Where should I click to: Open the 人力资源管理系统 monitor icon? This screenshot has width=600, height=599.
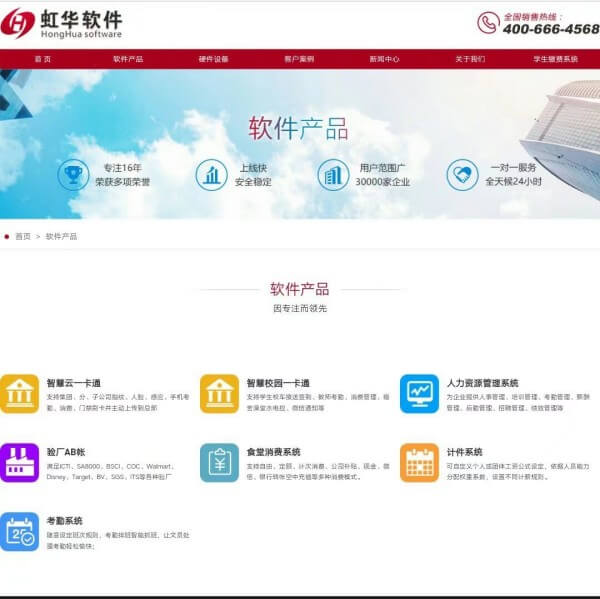click(419, 393)
